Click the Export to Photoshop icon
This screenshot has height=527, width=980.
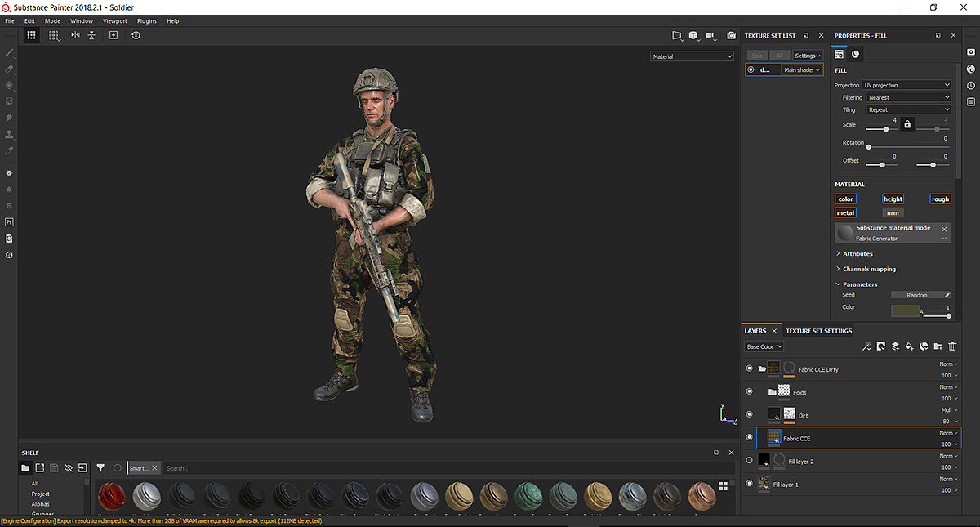(x=10, y=222)
